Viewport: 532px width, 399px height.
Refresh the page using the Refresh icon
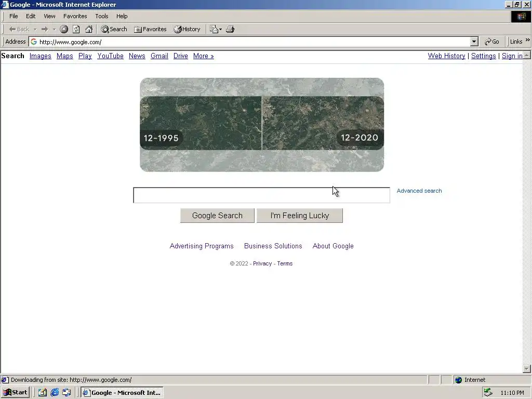point(76,29)
